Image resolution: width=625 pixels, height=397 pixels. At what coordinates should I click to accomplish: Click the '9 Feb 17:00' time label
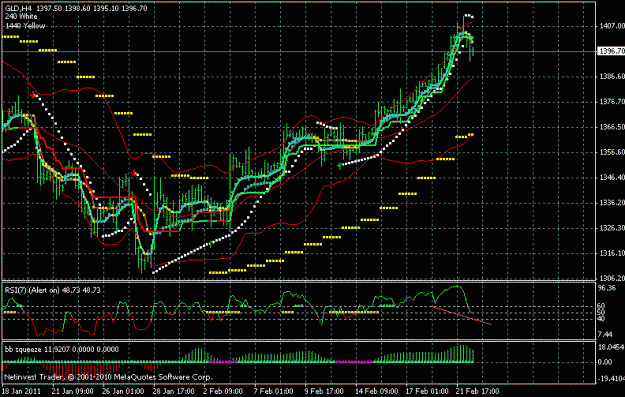pyautogui.click(x=325, y=391)
